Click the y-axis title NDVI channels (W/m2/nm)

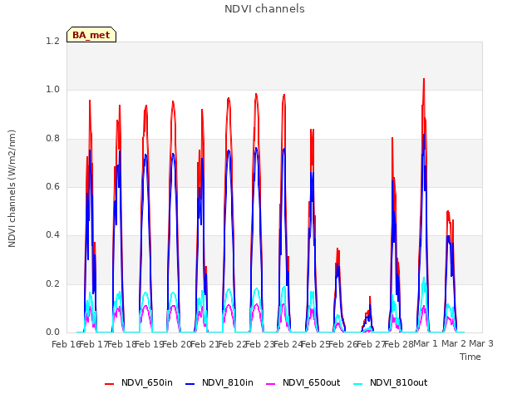coord(12,189)
